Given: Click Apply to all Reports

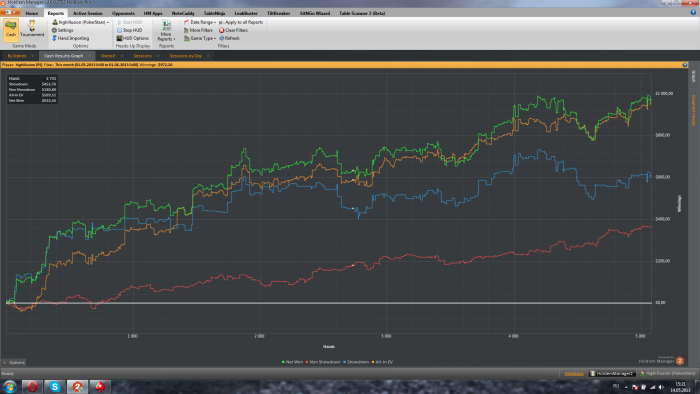Looking at the screenshot, I should click(x=241, y=22).
